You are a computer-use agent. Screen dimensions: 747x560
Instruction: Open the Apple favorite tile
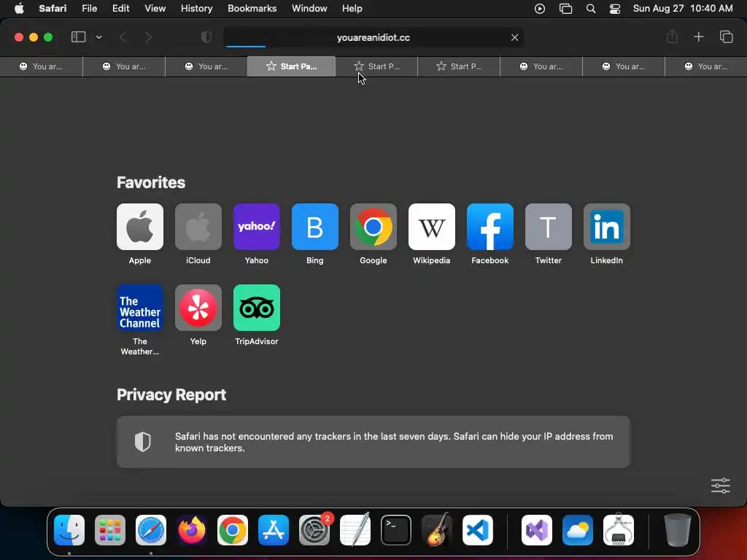pos(139,227)
